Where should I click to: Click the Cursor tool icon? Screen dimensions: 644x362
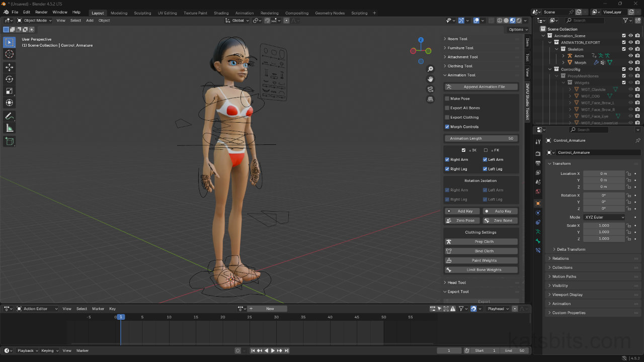click(x=9, y=54)
